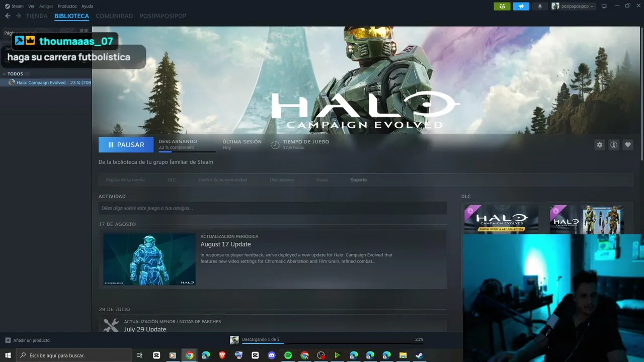Click the Steam logo in the title bar
The image size is (644, 362).
pyautogui.click(x=7, y=6)
